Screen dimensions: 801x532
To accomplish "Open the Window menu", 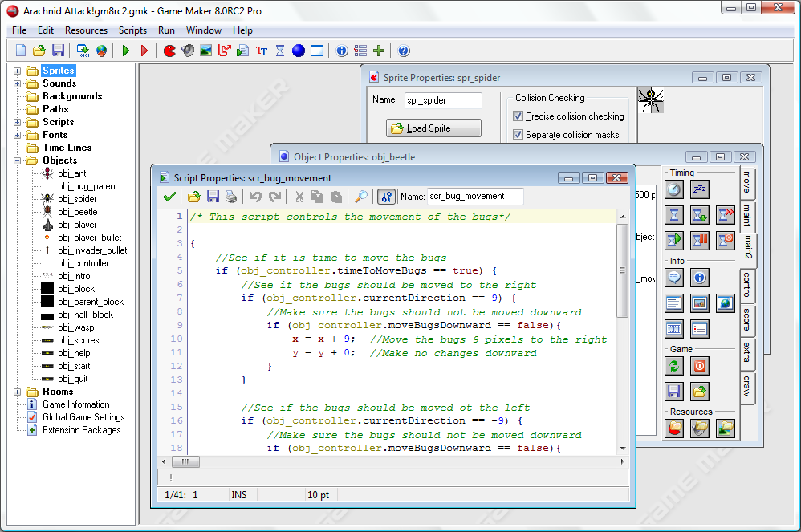I will [x=203, y=30].
